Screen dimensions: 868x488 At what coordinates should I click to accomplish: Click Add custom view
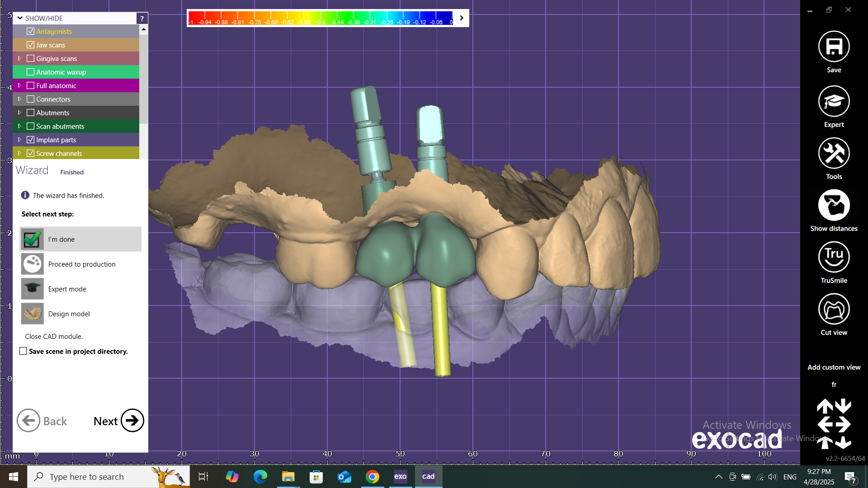click(834, 367)
